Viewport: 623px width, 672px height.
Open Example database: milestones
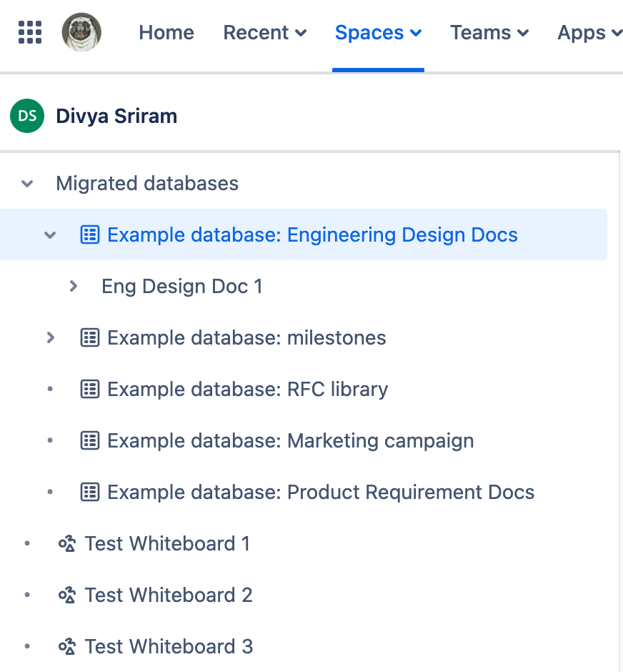pos(246,337)
